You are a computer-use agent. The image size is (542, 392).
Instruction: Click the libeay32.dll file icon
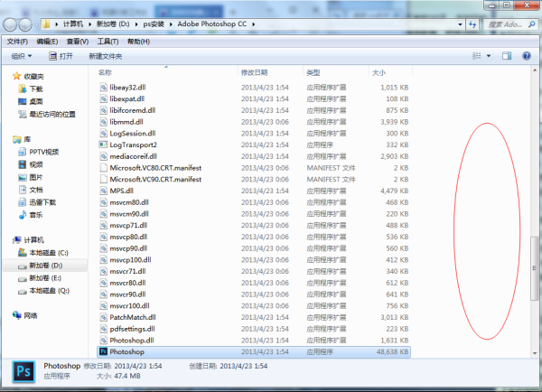(103, 87)
